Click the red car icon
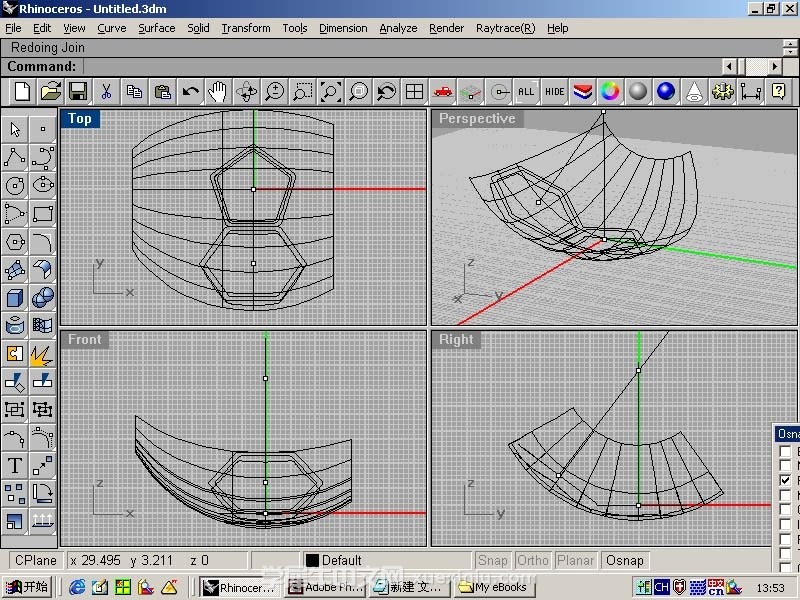 (x=442, y=92)
